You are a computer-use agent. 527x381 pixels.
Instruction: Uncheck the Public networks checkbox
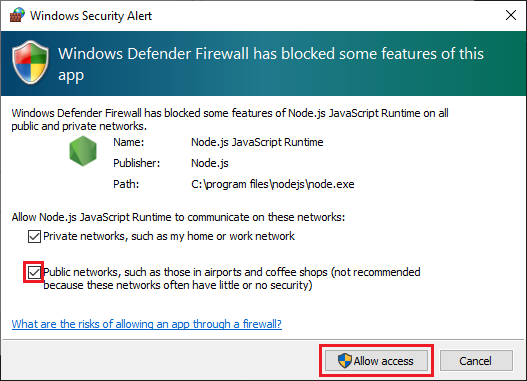point(34,272)
